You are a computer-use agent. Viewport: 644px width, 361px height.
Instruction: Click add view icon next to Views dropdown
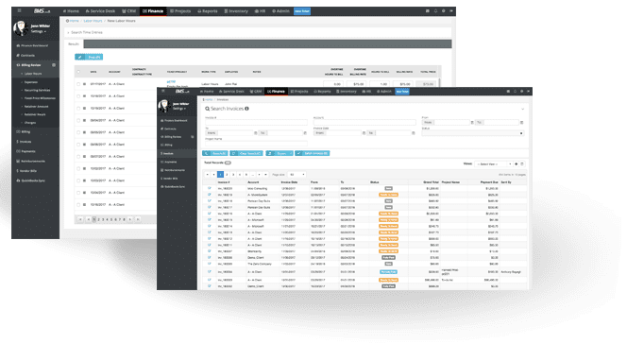pyautogui.click(x=517, y=164)
